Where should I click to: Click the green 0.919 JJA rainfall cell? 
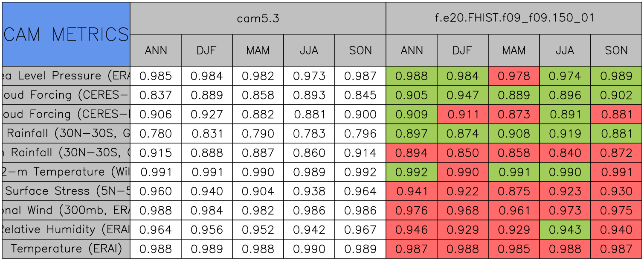565,134
